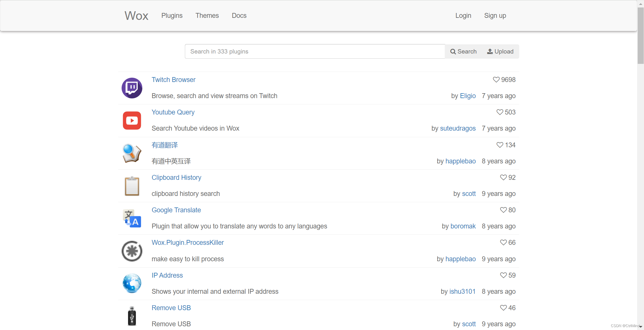This screenshot has width=644, height=330.
Task: Click the Remove USB drive icon
Action: pyautogui.click(x=132, y=316)
